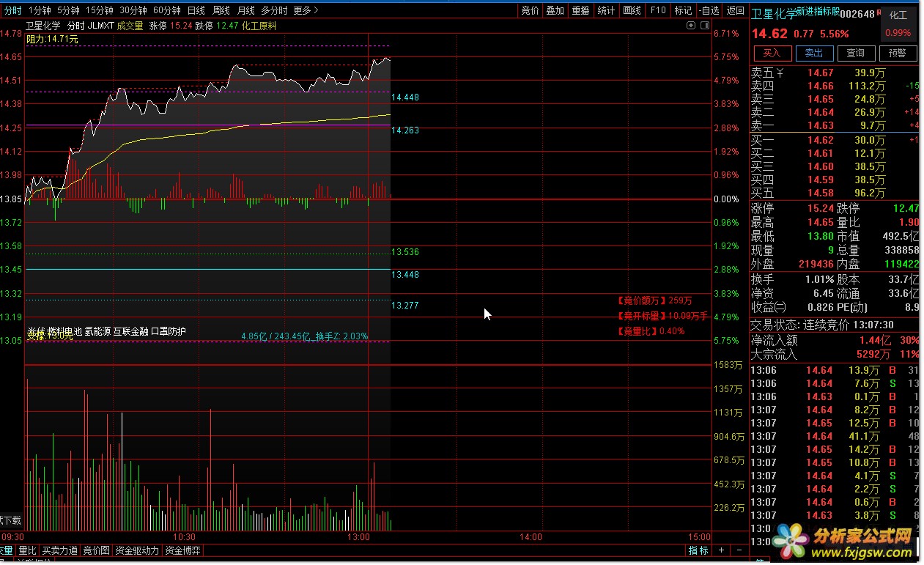Open the 统计 statistics tool
This screenshot has height=565, width=924.
tap(606, 10)
